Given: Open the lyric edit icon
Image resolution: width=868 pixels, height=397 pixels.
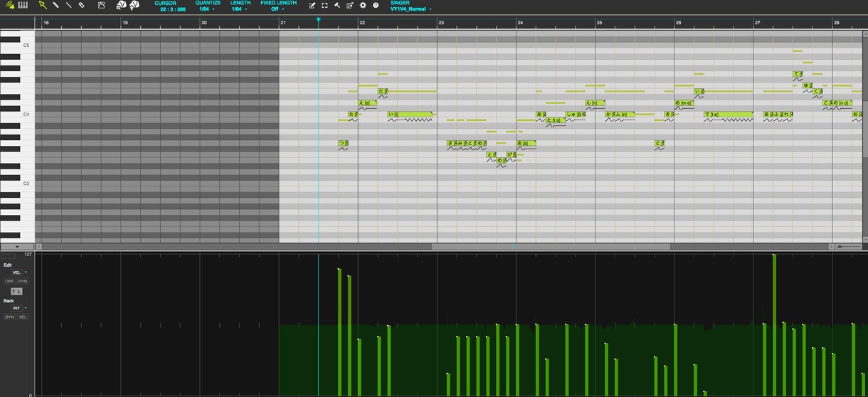Looking at the screenshot, I should [312, 5].
